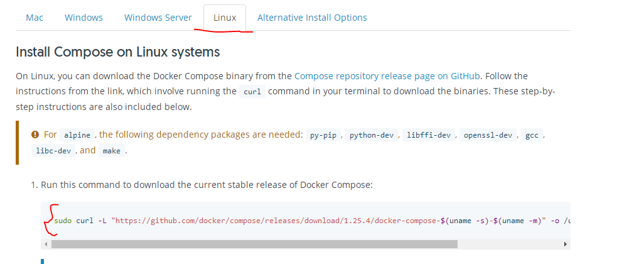Click the left arrow of the code scrollbar
This screenshot has height=264, width=644.
(46, 245)
